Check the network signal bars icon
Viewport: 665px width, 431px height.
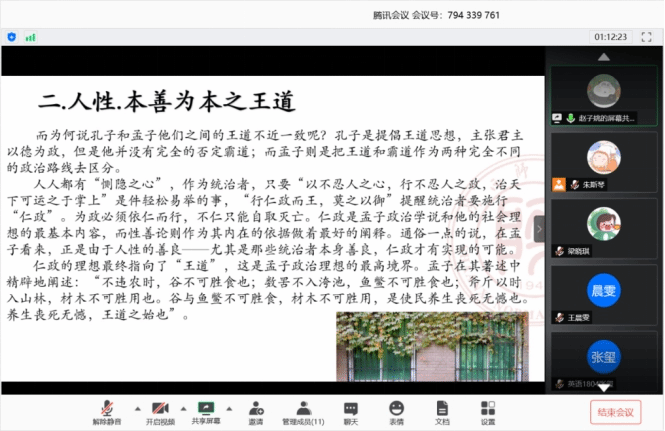[x=30, y=37]
